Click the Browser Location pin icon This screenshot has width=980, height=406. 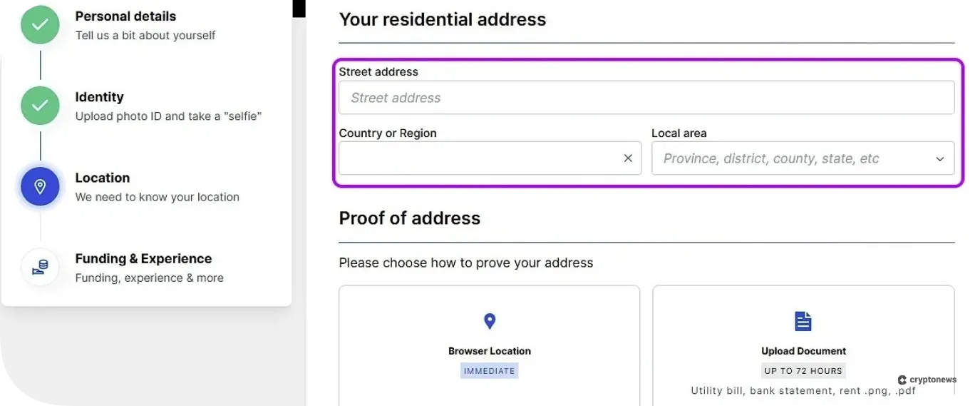point(490,321)
